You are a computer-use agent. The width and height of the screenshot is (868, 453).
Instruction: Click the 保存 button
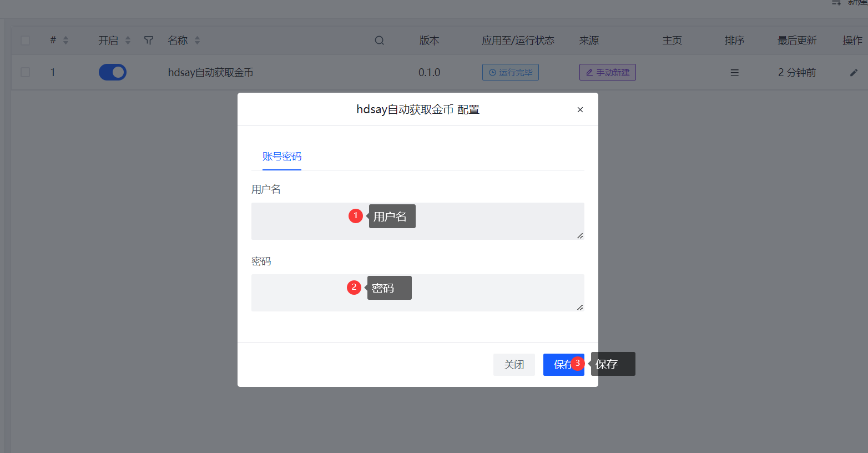pyautogui.click(x=562, y=365)
